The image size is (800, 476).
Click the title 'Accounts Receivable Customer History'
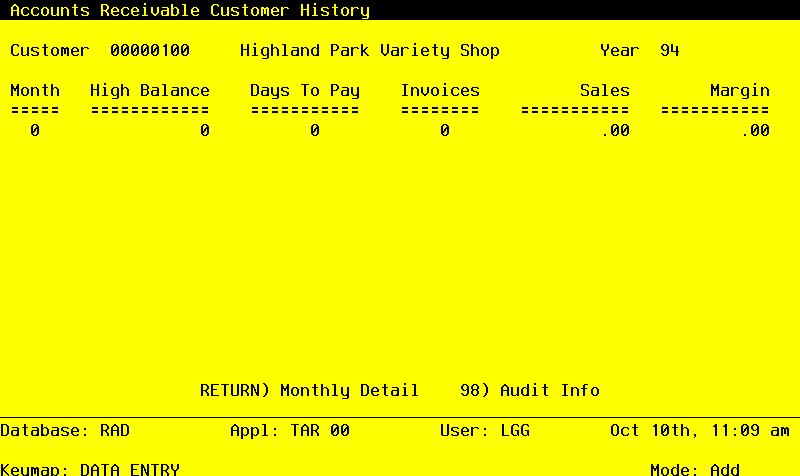190,10
